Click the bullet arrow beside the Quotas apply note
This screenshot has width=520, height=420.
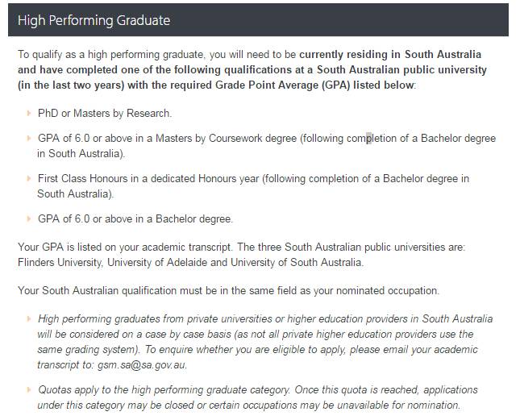pyautogui.click(x=29, y=390)
